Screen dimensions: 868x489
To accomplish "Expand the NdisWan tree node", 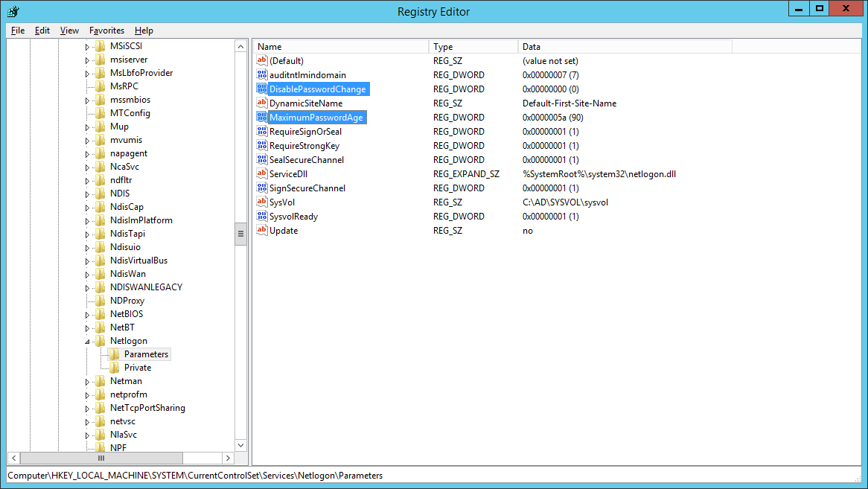I will [x=87, y=275].
